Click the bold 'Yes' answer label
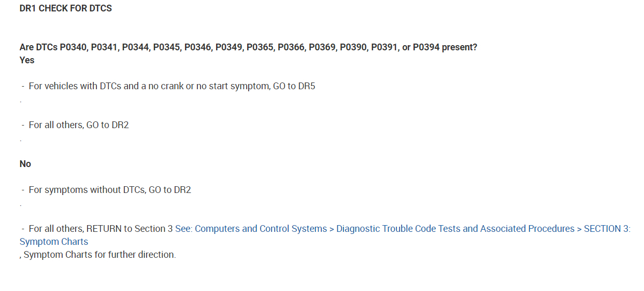The width and height of the screenshot is (644, 291). point(27,60)
